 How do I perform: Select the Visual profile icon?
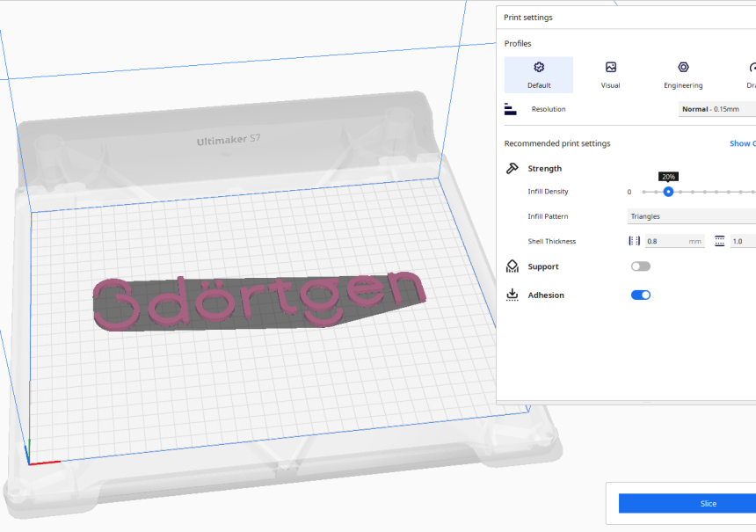coord(610,68)
